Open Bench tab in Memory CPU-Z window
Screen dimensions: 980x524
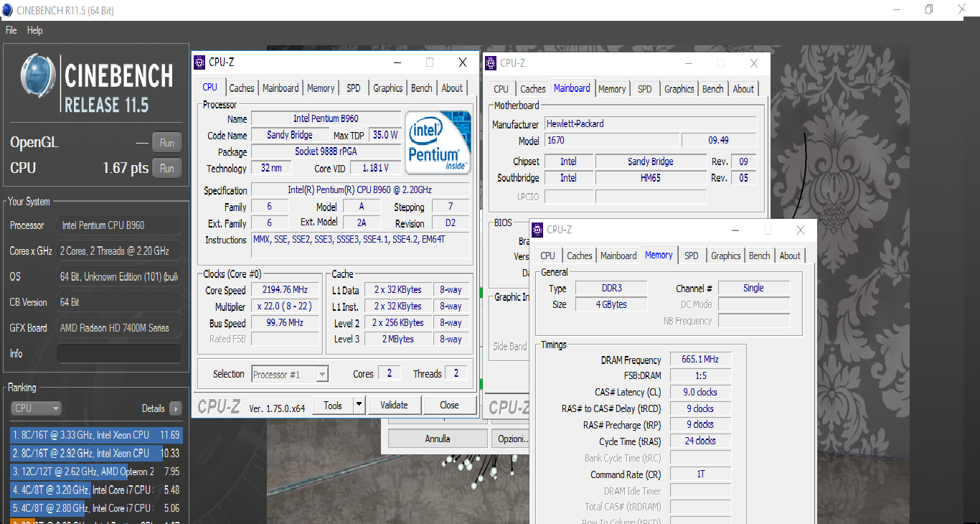point(760,256)
